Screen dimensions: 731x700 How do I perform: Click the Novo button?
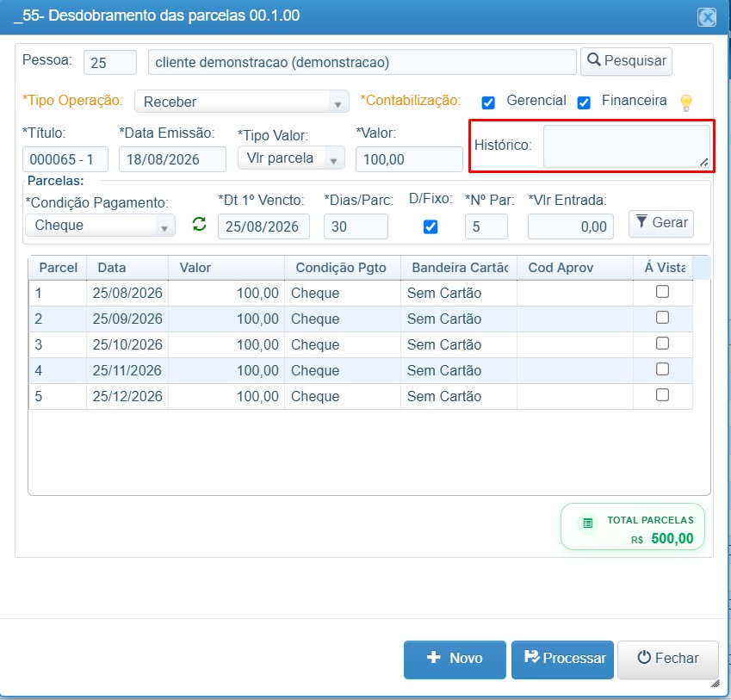point(455,659)
